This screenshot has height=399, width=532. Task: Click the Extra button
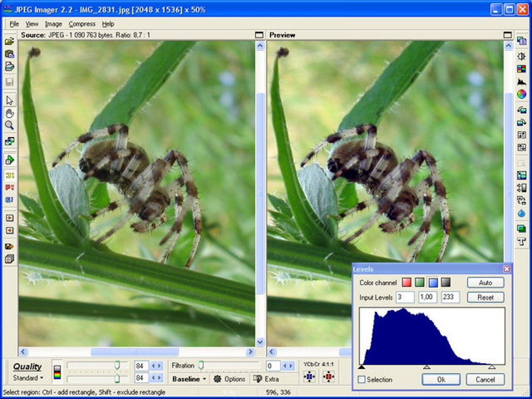(267, 379)
